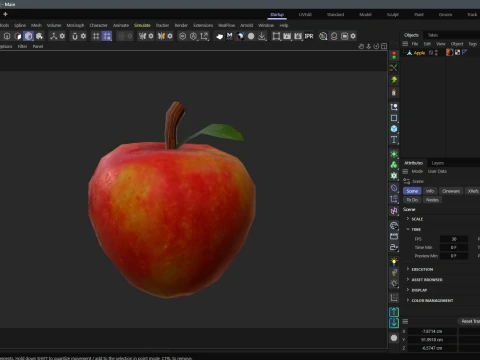
Task: Click the new tab plus icon
Action: [x=5, y=14]
